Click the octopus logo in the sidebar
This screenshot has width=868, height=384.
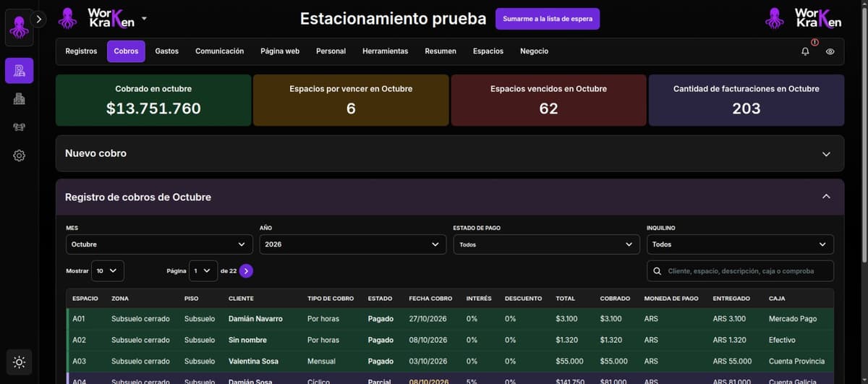point(19,27)
